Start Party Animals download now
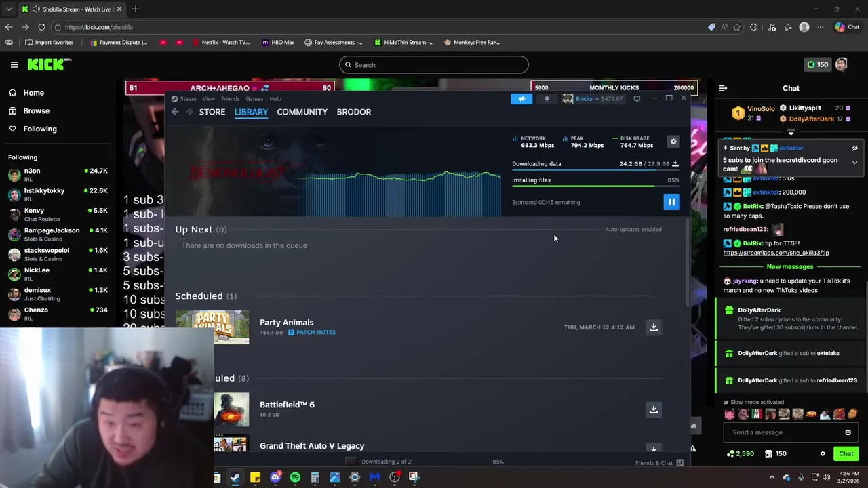868x488 pixels. click(x=654, y=327)
